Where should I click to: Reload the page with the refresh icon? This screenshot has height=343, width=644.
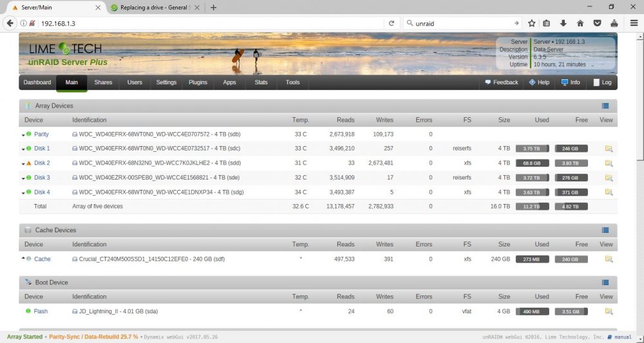point(392,23)
